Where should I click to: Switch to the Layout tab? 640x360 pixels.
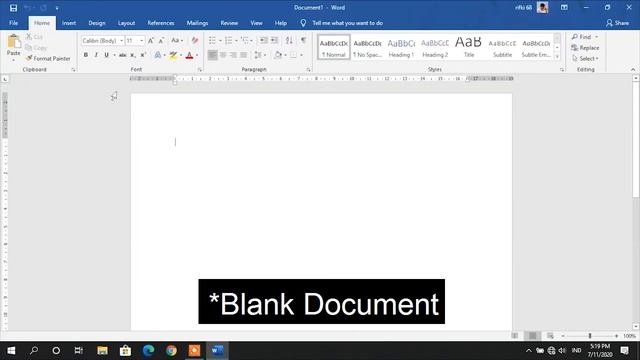click(126, 23)
